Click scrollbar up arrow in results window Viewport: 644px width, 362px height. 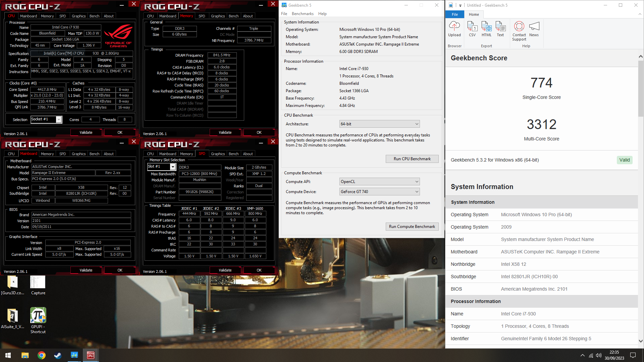tap(641, 56)
